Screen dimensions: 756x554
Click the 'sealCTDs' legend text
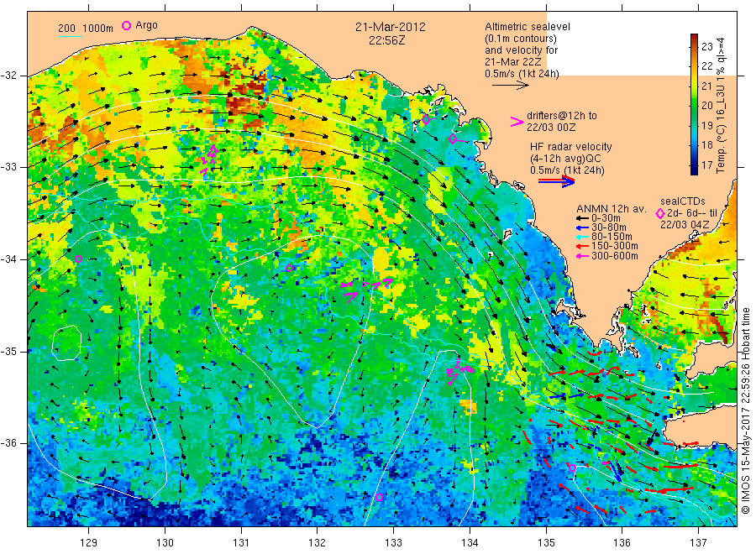(683, 201)
